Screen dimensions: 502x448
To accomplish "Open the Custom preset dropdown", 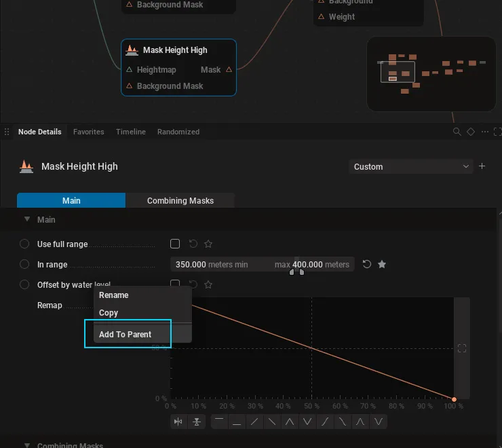I will point(410,166).
